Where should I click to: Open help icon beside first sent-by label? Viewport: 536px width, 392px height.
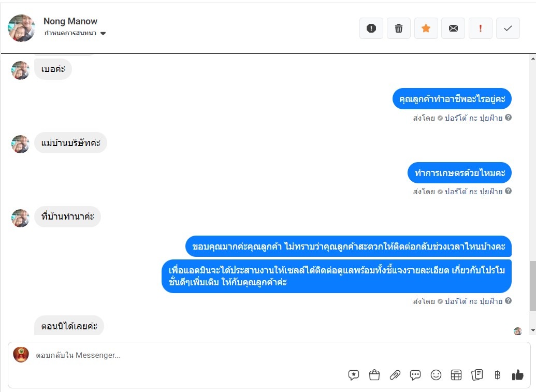tap(509, 118)
